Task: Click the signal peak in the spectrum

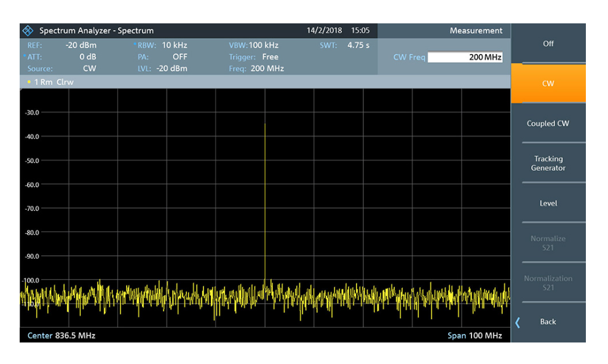Action: click(x=265, y=124)
